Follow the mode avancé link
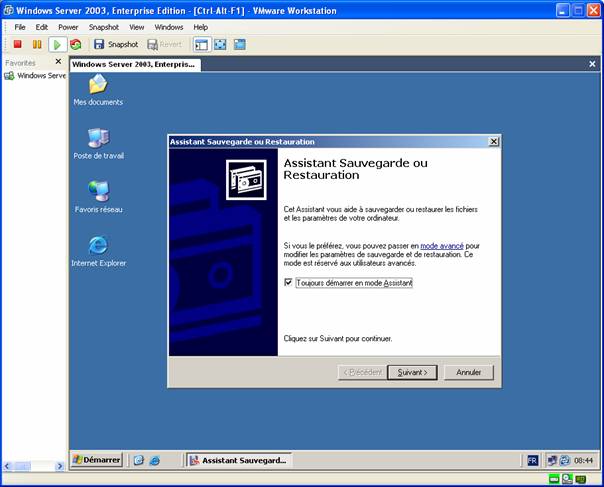This screenshot has width=604, height=487. coord(442,246)
